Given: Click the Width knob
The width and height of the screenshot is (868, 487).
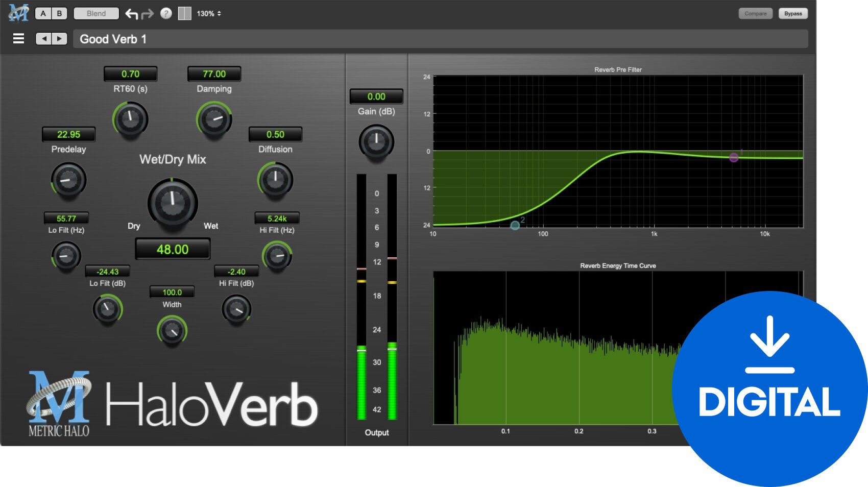Looking at the screenshot, I should pos(172,331).
